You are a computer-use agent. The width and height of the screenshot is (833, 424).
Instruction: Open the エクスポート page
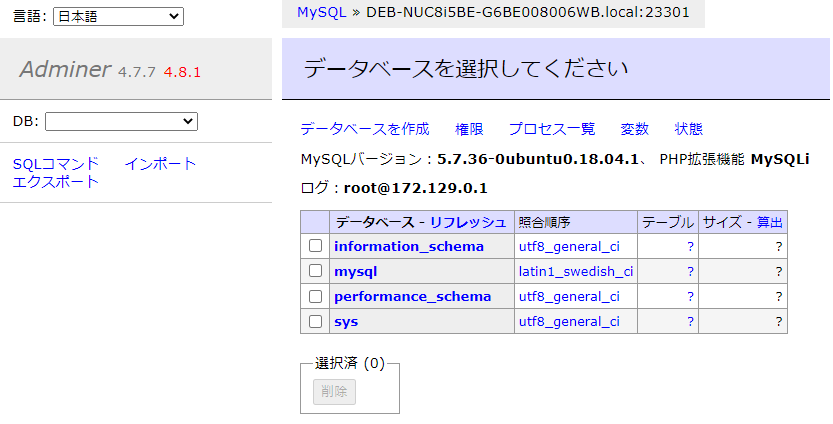[x=56, y=181]
